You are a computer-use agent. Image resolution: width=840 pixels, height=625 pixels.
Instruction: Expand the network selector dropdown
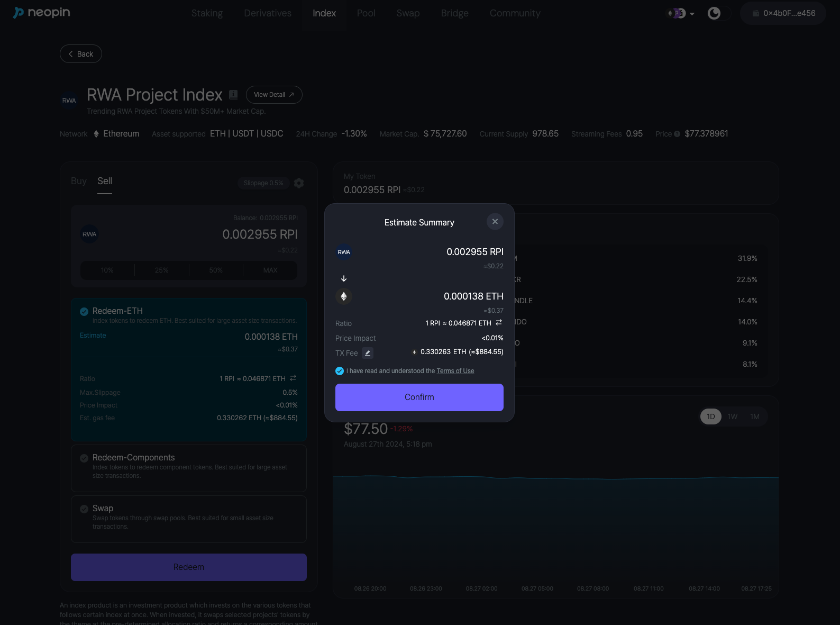[681, 13]
